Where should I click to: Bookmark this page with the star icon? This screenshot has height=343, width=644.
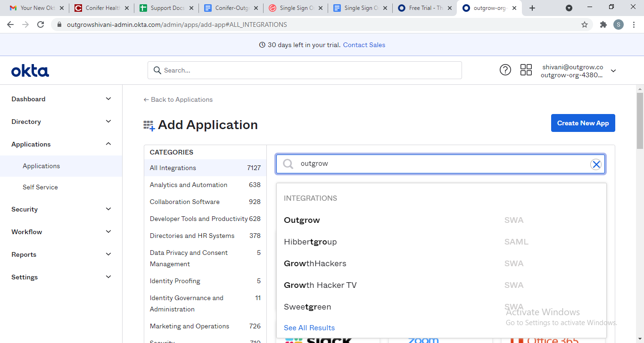pos(585,24)
